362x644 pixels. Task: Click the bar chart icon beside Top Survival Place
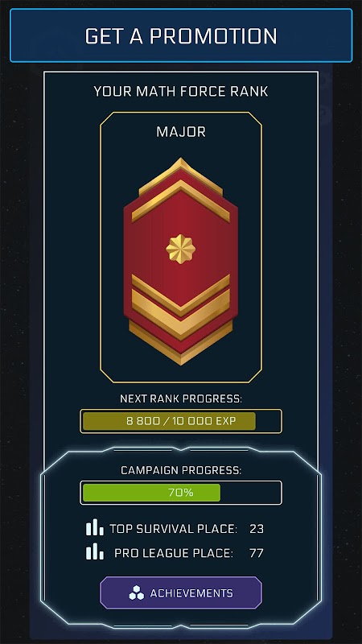[x=95, y=527]
